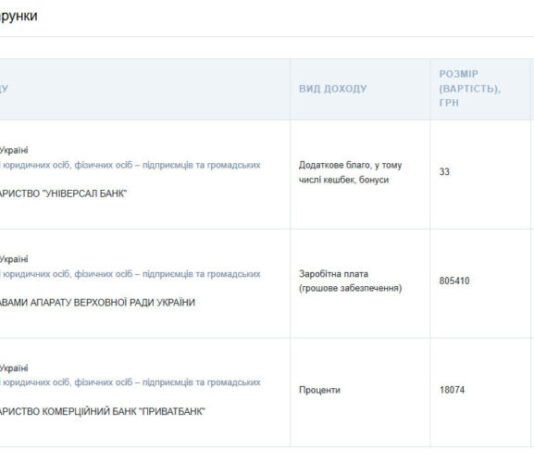Open the registry link in the Універсал Банк row
The image size is (534, 462).
pos(130,165)
